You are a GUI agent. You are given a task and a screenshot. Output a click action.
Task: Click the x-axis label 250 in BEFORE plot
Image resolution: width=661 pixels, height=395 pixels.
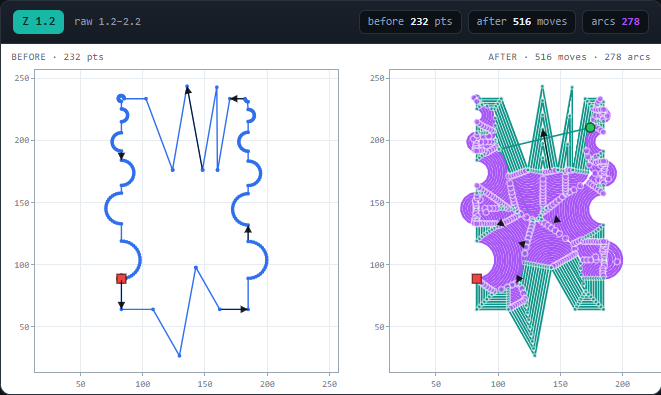click(330, 384)
